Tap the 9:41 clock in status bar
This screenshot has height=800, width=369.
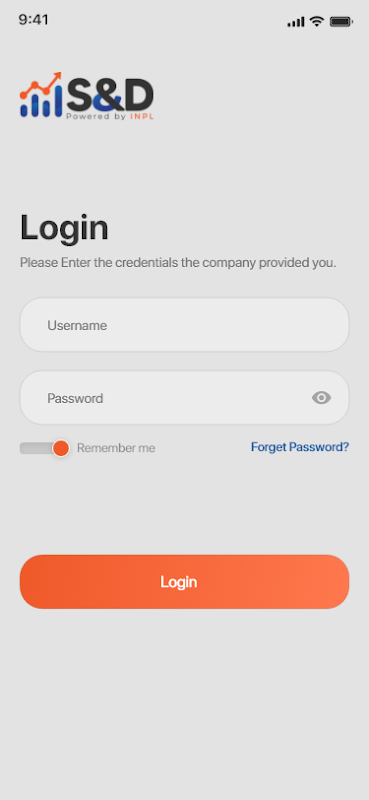point(34,20)
